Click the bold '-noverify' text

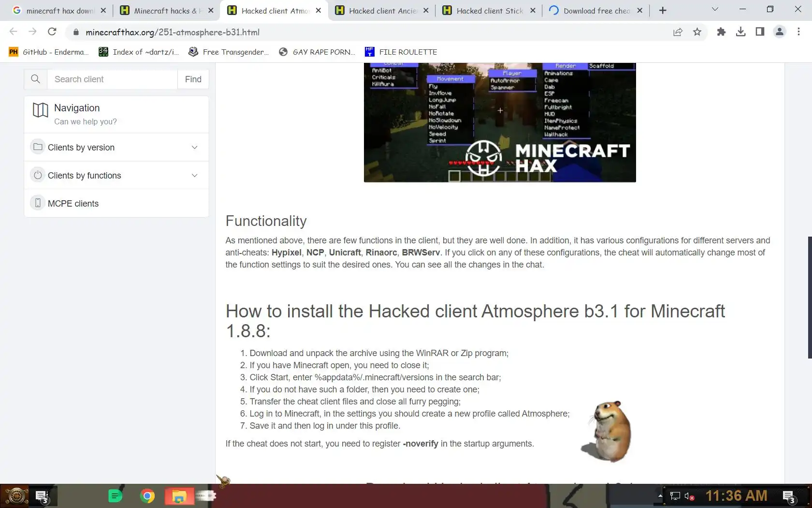pyautogui.click(x=420, y=444)
